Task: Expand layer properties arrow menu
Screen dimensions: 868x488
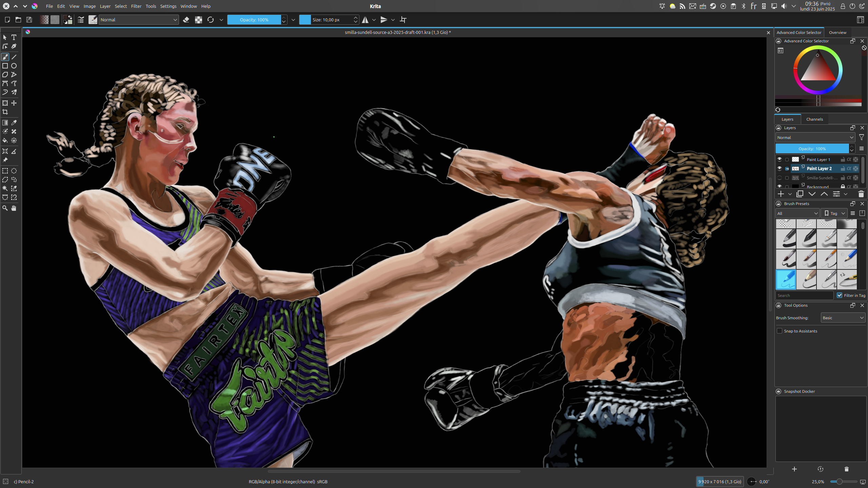Action: click(846, 194)
